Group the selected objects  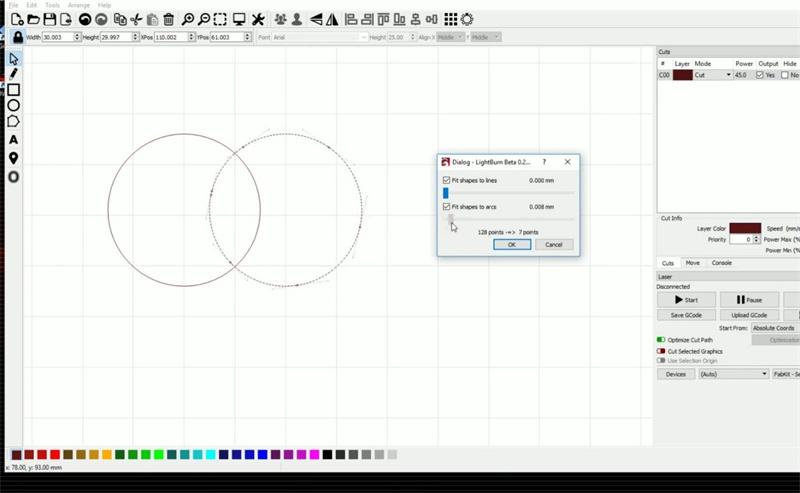[280, 19]
